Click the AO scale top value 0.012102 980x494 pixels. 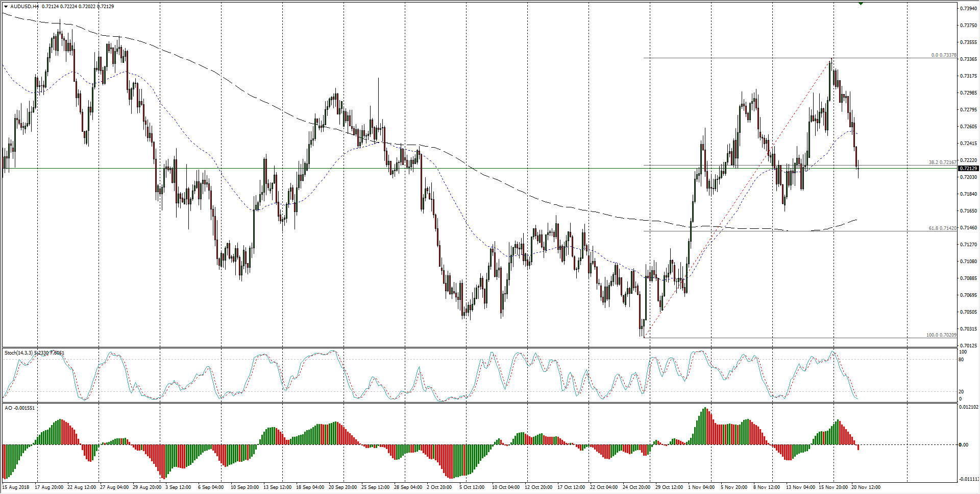pyautogui.click(x=968, y=407)
